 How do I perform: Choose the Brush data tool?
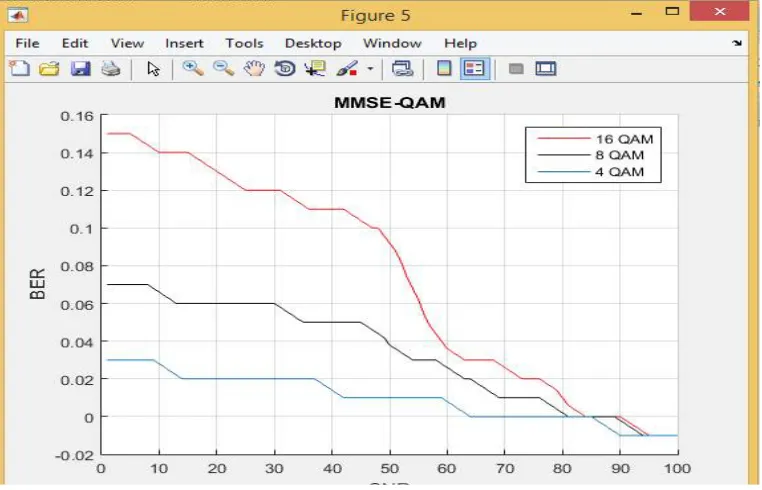tap(347, 69)
